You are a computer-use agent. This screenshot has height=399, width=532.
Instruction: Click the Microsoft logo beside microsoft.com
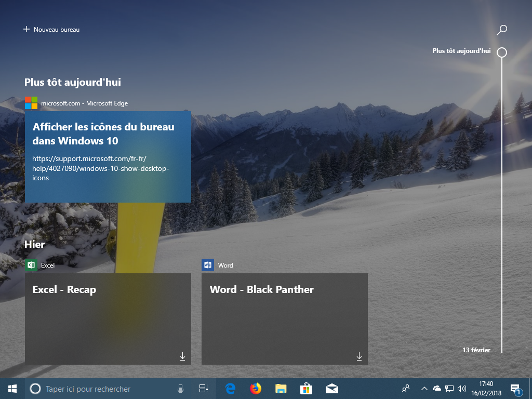[31, 103]
